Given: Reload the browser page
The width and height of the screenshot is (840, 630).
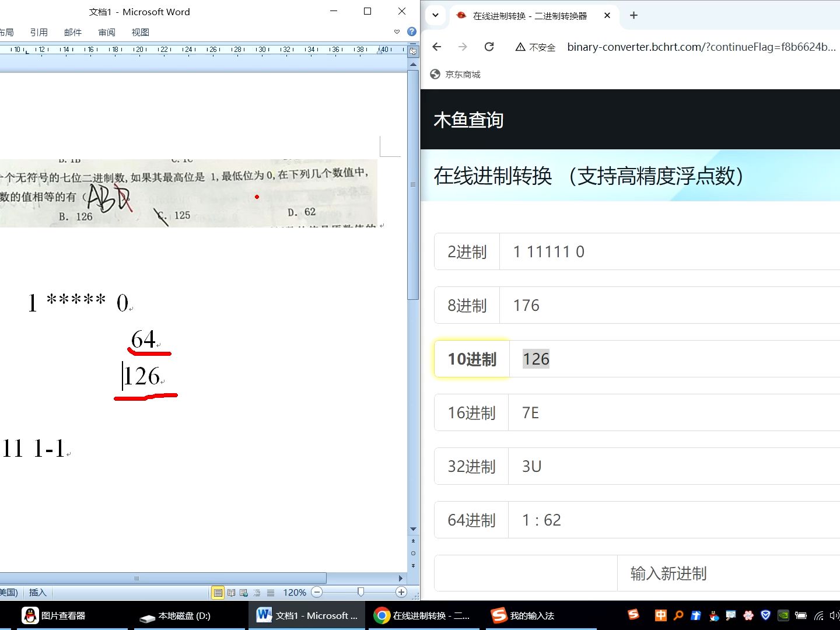Looking at the screenshot, I should [x=489, y=47].
